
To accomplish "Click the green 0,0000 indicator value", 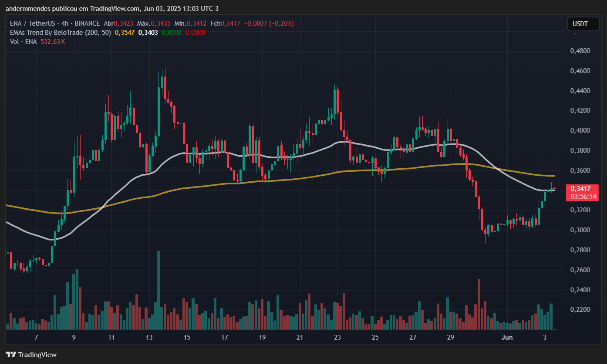I will click(x=171, y=33).
